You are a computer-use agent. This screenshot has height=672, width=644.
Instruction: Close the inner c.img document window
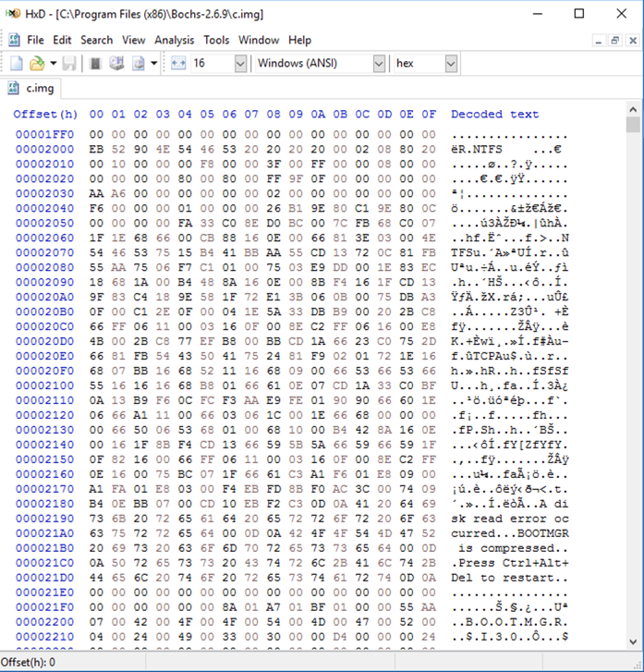tap(632, 41)
